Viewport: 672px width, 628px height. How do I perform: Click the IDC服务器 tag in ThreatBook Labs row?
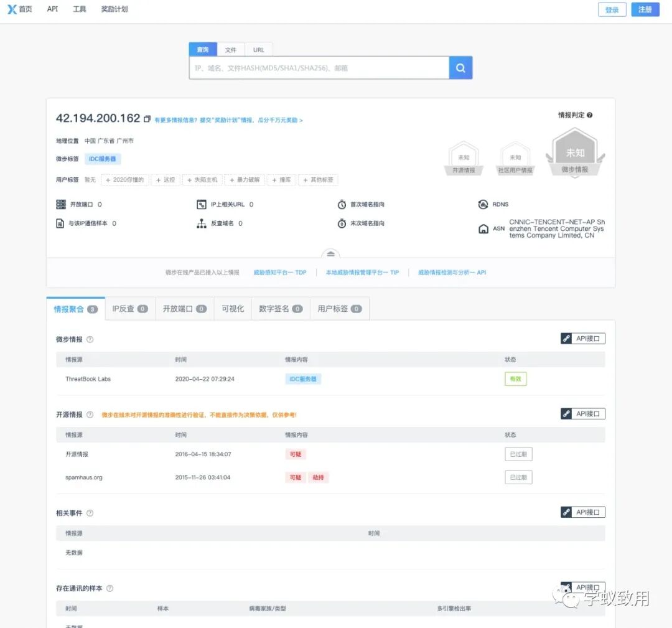(303, 379)
